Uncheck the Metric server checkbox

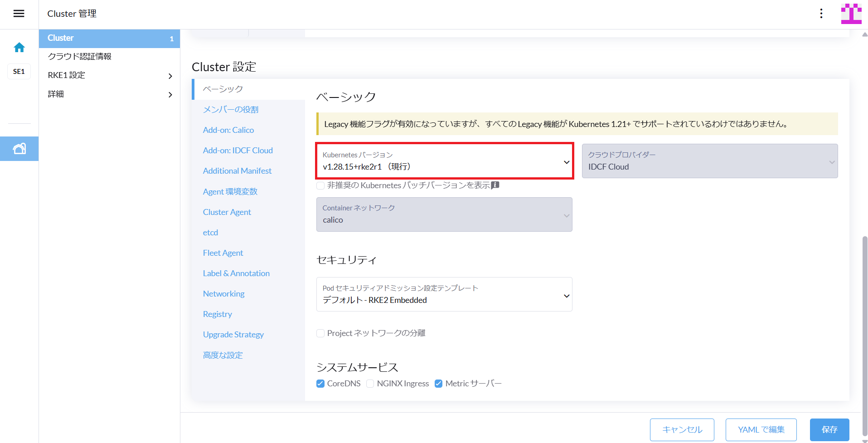pyautogui.click(x=438, y=384)
